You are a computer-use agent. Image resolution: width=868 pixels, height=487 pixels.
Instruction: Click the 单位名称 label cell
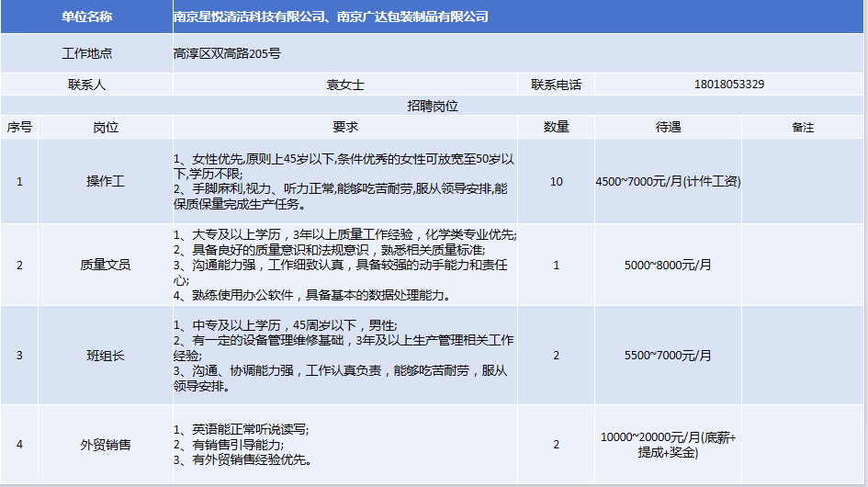(x=86, y=17)
